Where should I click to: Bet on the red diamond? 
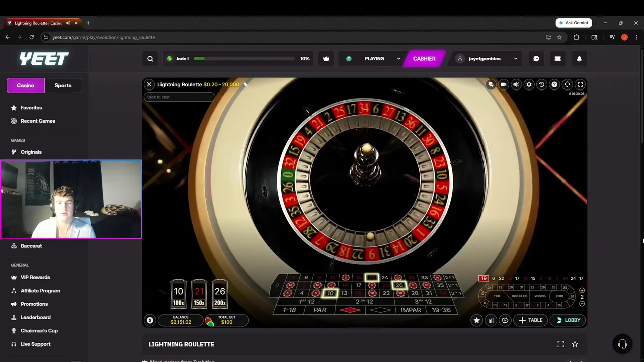tap(350, 310)
